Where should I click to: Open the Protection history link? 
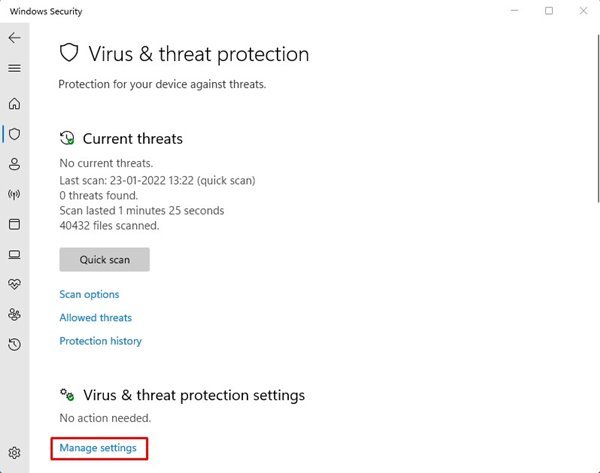(x=101, y=341)
